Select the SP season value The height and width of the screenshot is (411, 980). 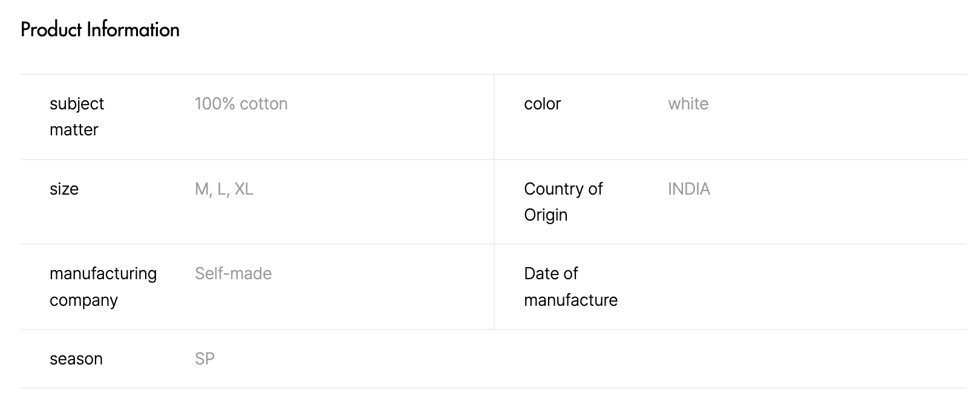[204, 359]
